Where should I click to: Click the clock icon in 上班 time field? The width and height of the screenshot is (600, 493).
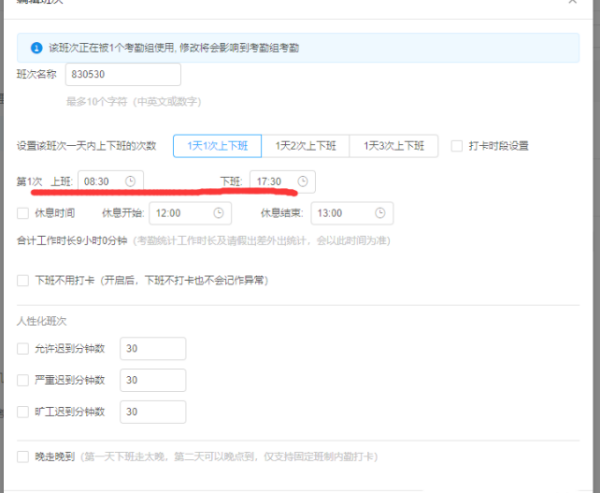click(x=130, y=181)
